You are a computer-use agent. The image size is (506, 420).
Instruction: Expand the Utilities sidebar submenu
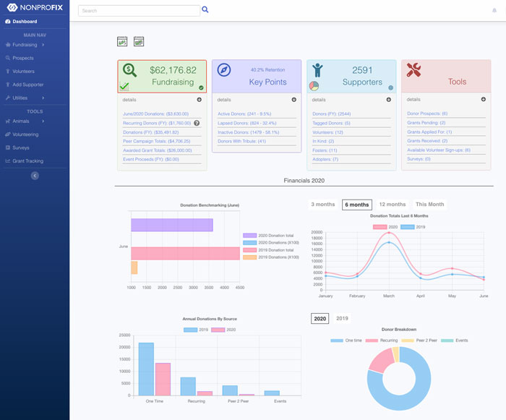pos(43,98)
